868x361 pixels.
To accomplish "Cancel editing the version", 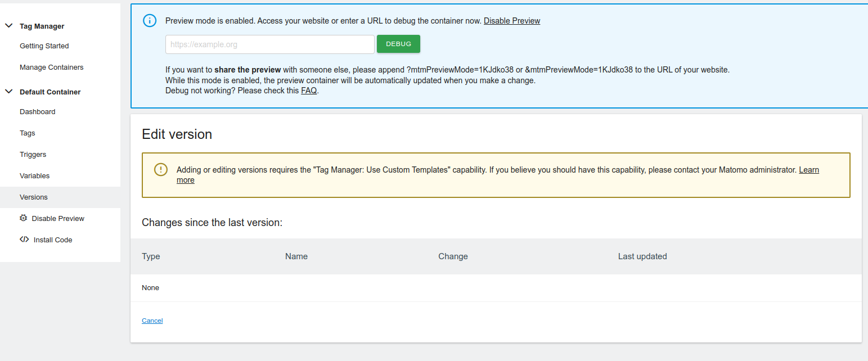I will pyautogui.click(x=152, y=321).
